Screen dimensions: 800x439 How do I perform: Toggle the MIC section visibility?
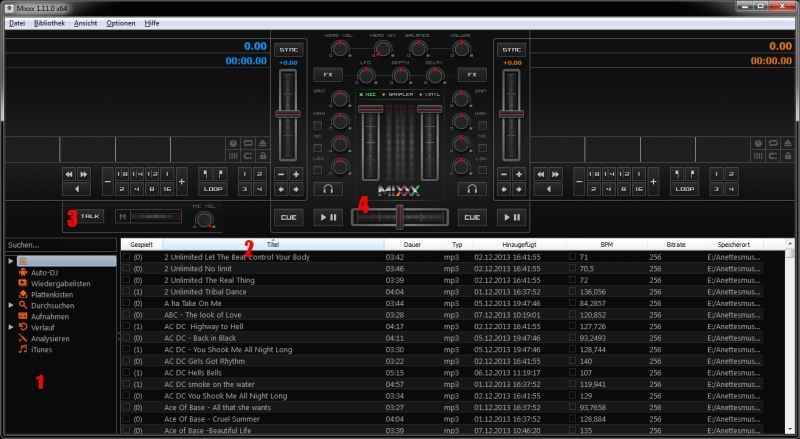pos(367,94)
